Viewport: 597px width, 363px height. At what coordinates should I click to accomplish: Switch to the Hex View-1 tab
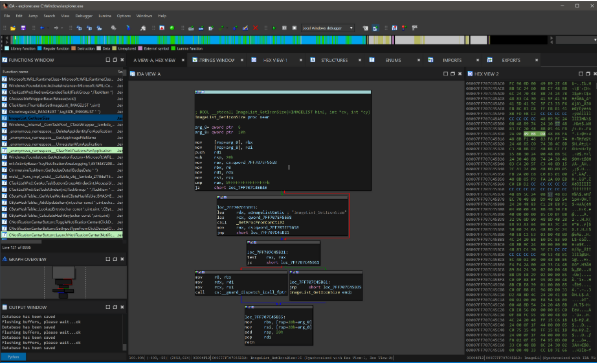click(x=275, y=60)
